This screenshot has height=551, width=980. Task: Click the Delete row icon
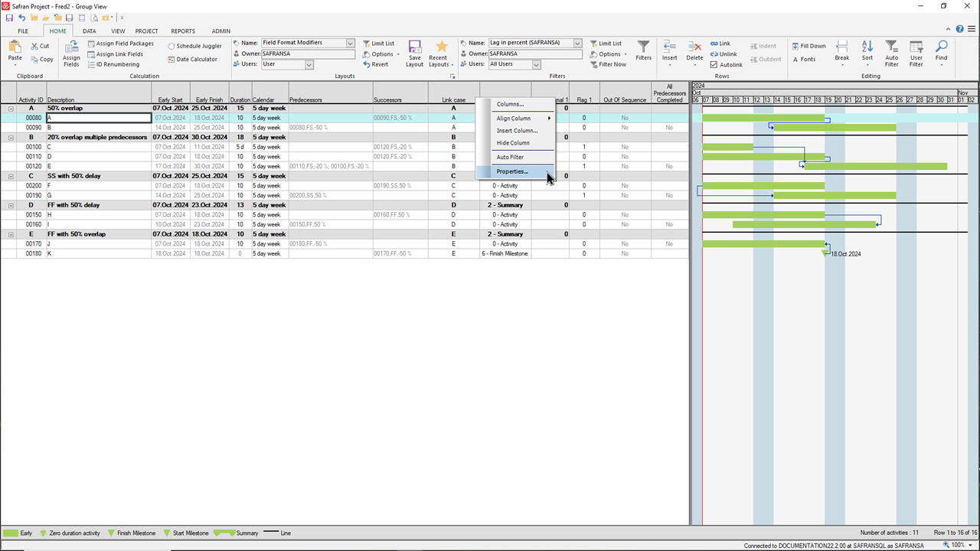click(x=694, y=47)
